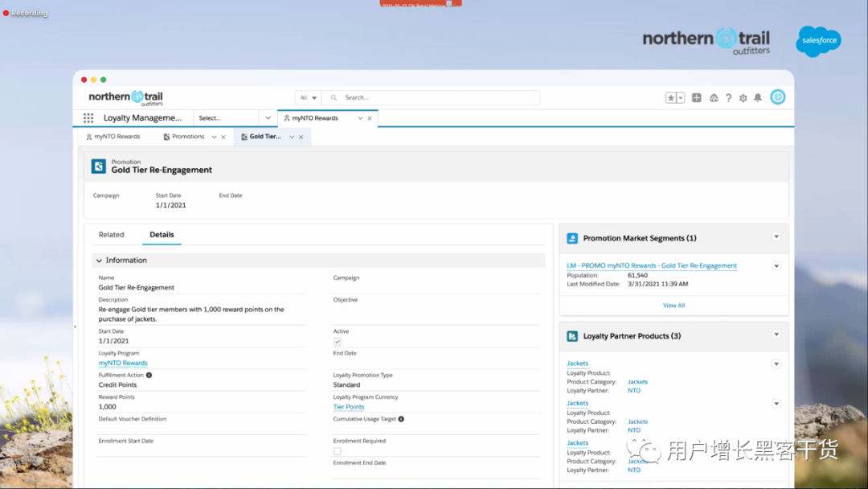This screenshot has height=489, width=868.
Task: Click the Promotion record icon in header
Action: [x=99, y=166]
